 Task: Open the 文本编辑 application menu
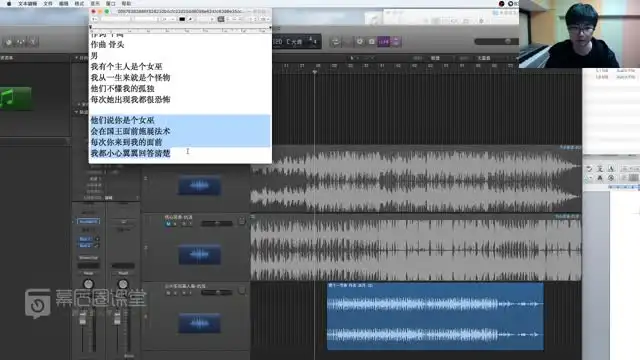point(27,3)
